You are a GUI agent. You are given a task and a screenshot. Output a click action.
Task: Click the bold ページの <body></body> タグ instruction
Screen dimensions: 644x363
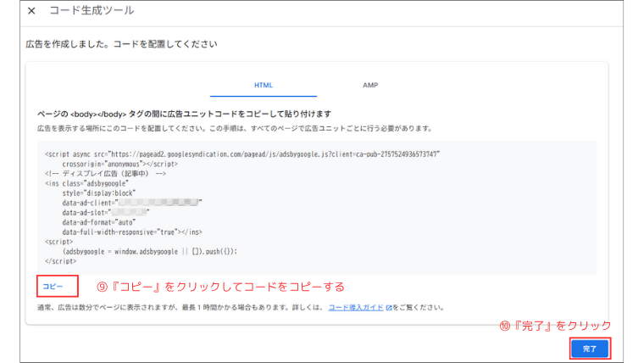[x=184, y=114]
